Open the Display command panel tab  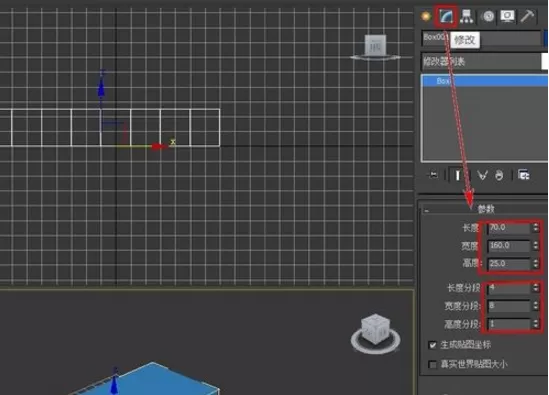pyautogui.click(x=507, y=16)
